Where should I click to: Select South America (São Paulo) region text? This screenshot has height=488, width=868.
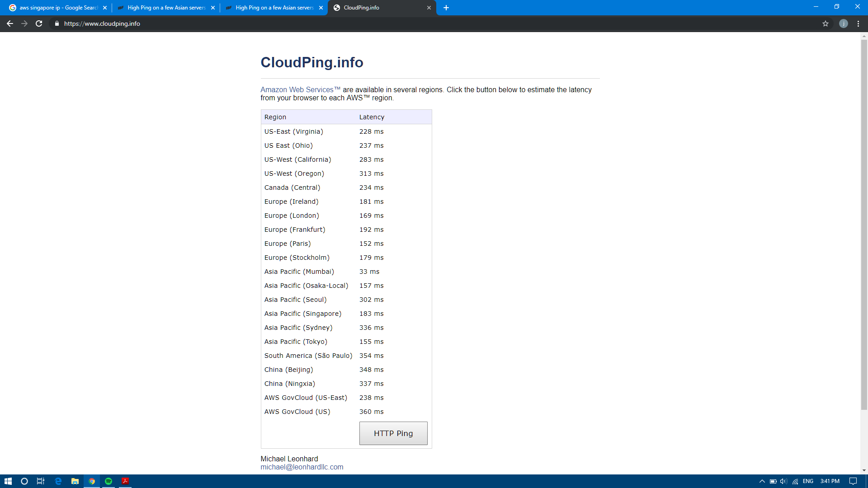[x=308, y=356]
